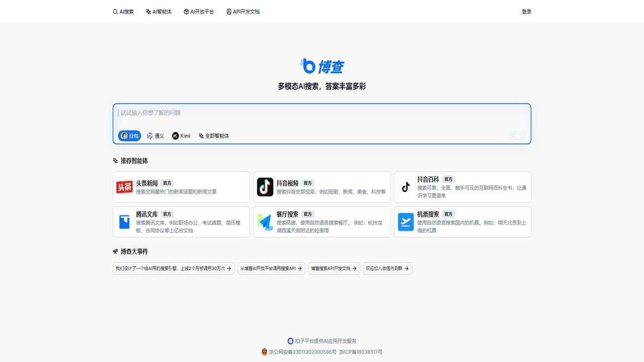The image size is (644, 362).
Task: Select the 通义 agent chip
Action: click(155, 136)
